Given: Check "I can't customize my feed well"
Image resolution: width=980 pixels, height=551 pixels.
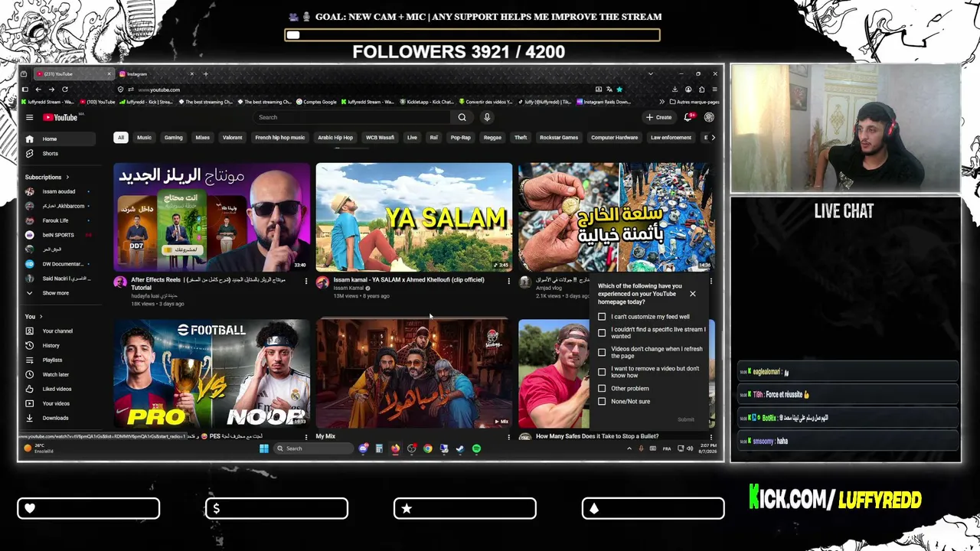Looking at the screenshot, I should pos(602,317).
